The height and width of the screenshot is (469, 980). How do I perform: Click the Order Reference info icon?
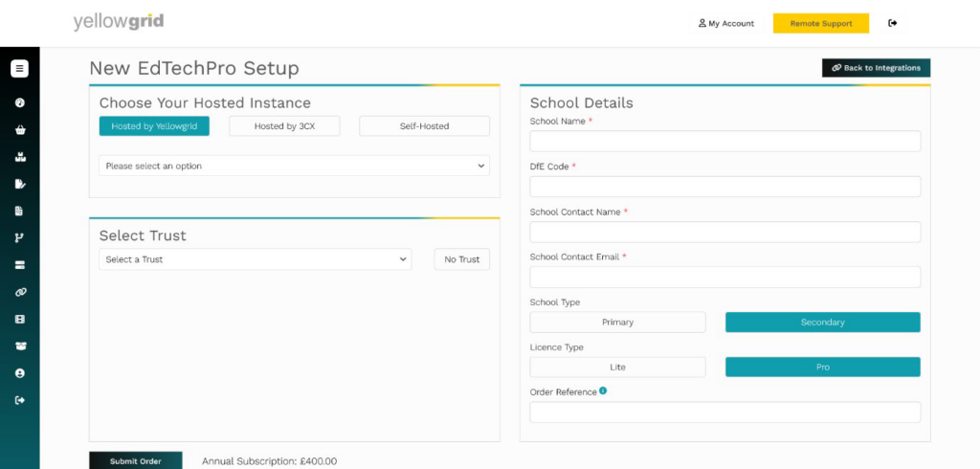pos(603,391)
